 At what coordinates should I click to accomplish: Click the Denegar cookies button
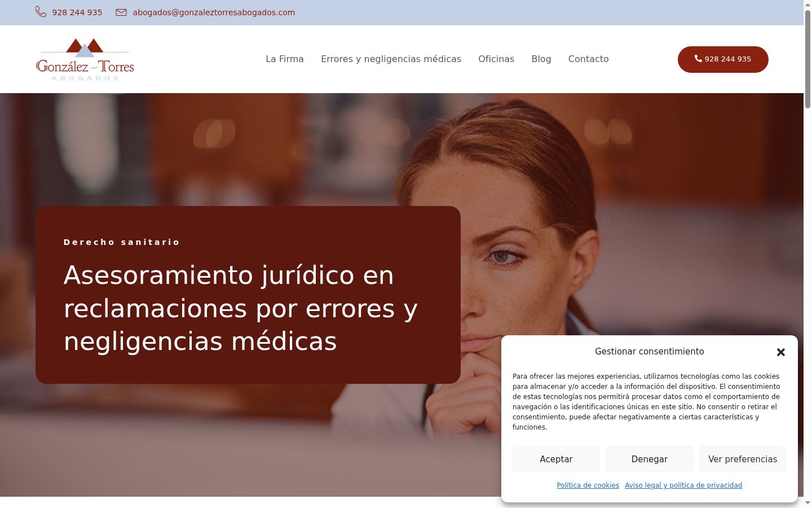[650, 459]
